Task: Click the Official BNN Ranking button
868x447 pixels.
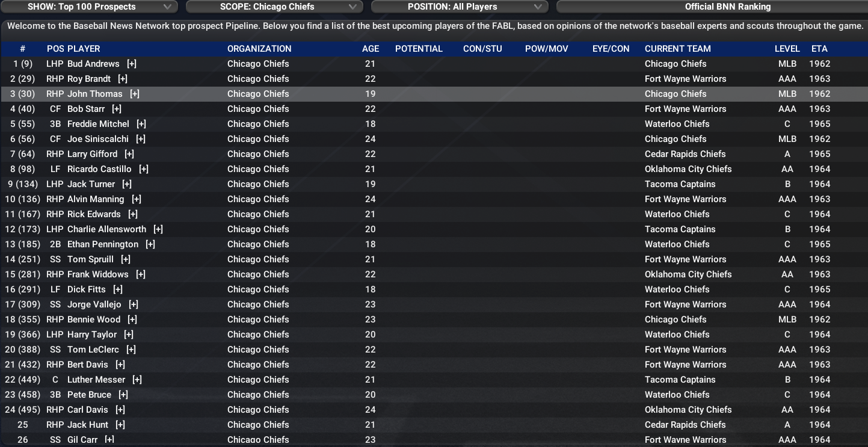Action: (711, 7)
